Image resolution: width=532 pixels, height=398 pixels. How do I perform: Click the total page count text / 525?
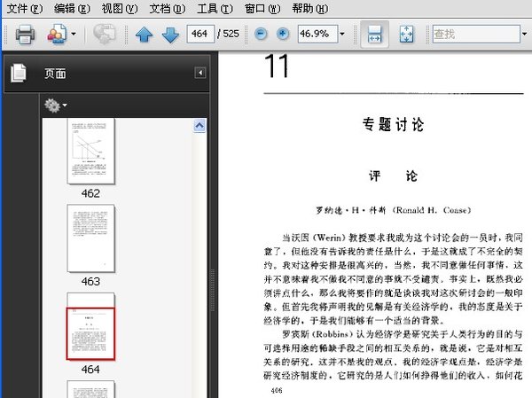click(x=228, y=34)
